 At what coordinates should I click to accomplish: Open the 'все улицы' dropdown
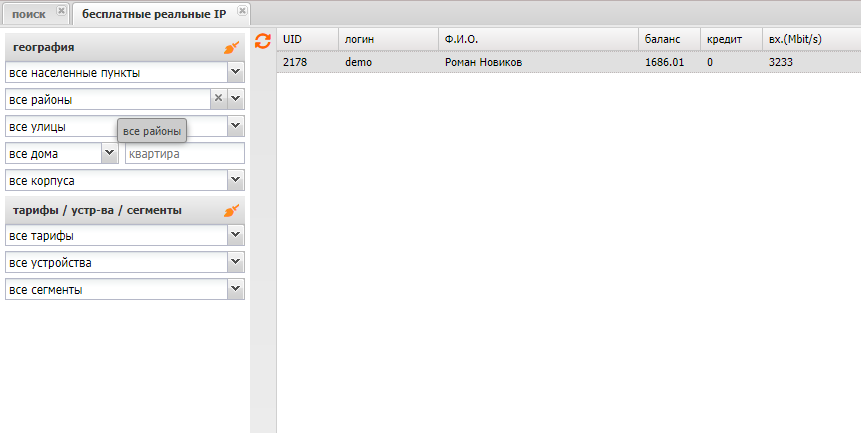click(235, 126)
